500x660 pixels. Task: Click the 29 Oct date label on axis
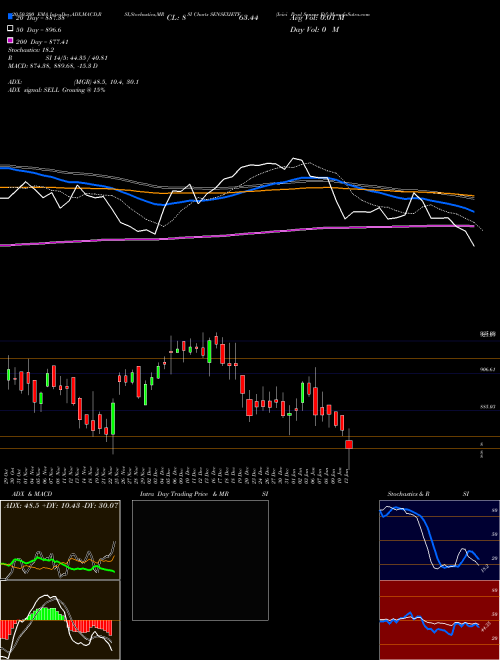tap(8, 476)
